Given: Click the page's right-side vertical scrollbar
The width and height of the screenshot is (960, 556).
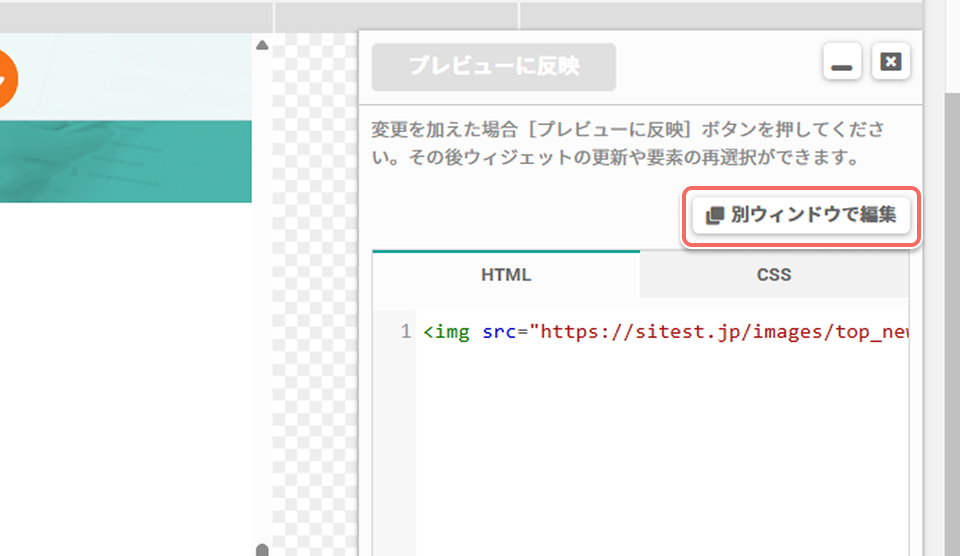Looking at the screenshot, I should click(952, 325).
